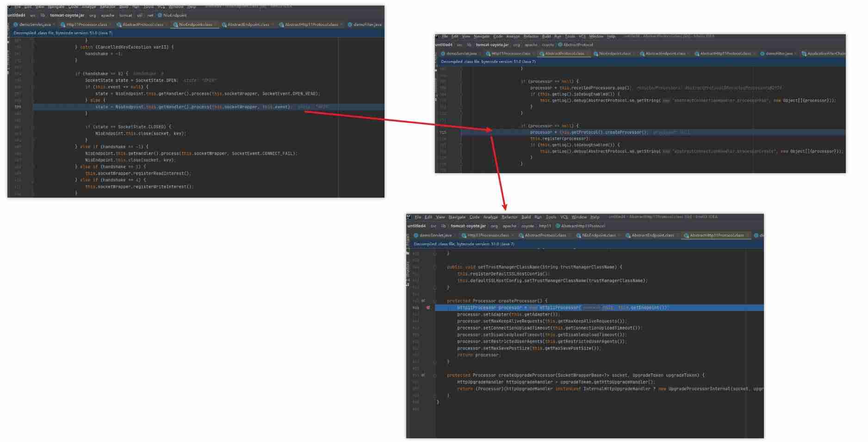868x442 pixels.
Task: Switch to the NioEndpoint.class tab in the top-left window
Action: (x=195, y=25)
